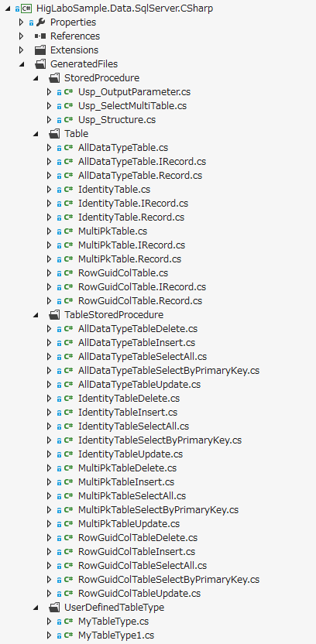This screenshot has width=316, height=644.
Task: Select RowGuidColTableUpdate.cs file
Action: coord(139,594)
